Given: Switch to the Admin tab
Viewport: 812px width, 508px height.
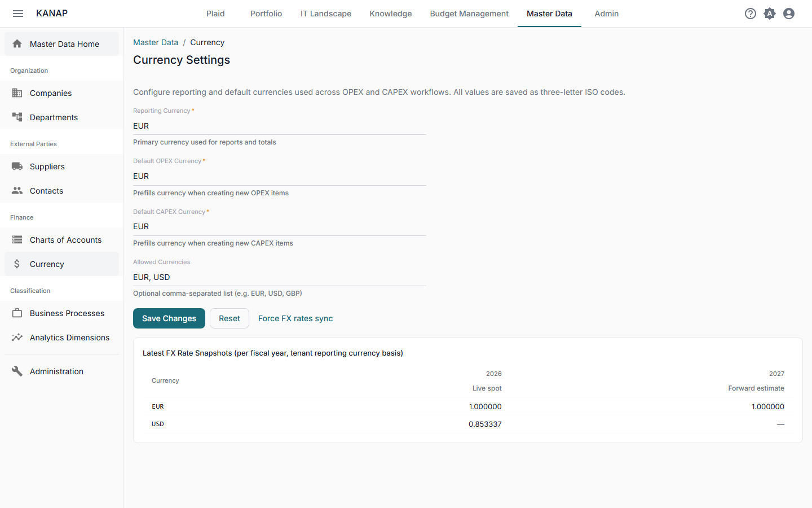Looking at the screenshot, I should pyautogui.click(x=607, y=14).
